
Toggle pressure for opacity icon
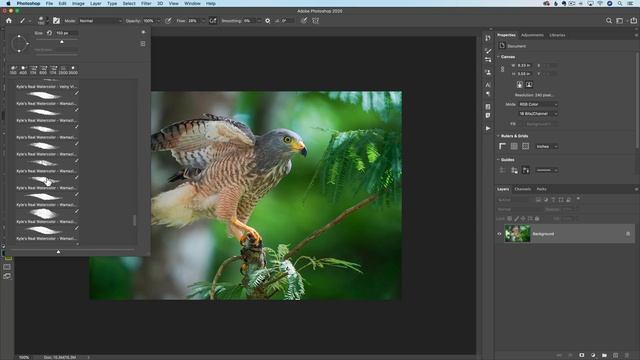point(168,20)
